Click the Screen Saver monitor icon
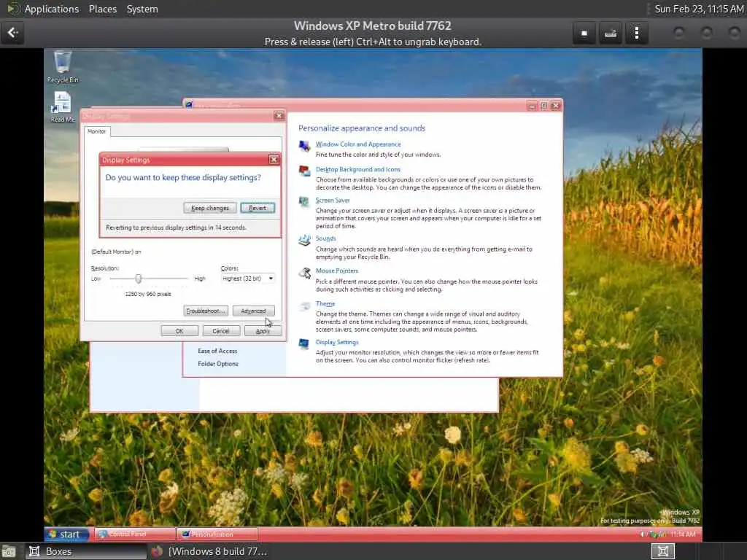747x560 pixels. click(304, 202)
